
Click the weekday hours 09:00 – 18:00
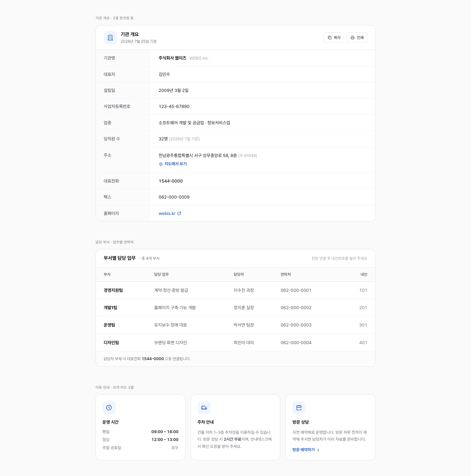coord(165,432)
